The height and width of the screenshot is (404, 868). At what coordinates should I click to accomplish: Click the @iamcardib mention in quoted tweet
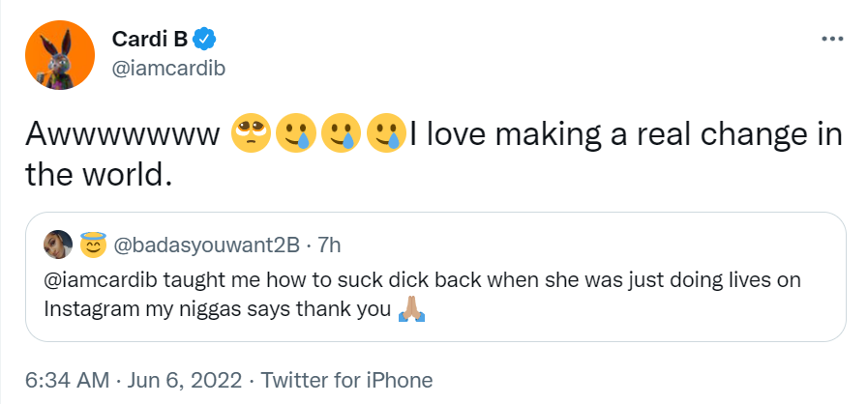pos(99,280)
